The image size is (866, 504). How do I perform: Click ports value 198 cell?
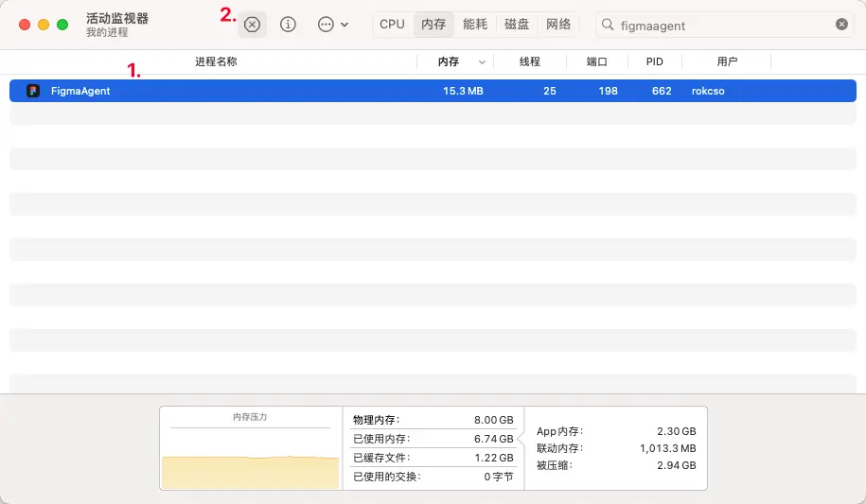[608, 91]
